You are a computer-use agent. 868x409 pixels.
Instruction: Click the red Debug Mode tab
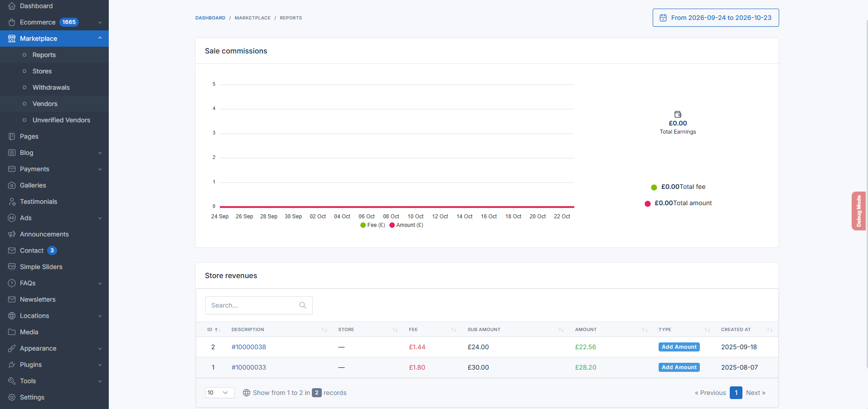click(x=858, y=211)
